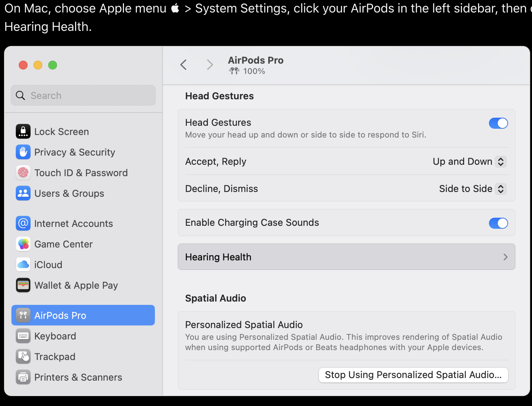
Task: Open Decline, Dismiss gesture dropdown
Action: coord(472,189)
